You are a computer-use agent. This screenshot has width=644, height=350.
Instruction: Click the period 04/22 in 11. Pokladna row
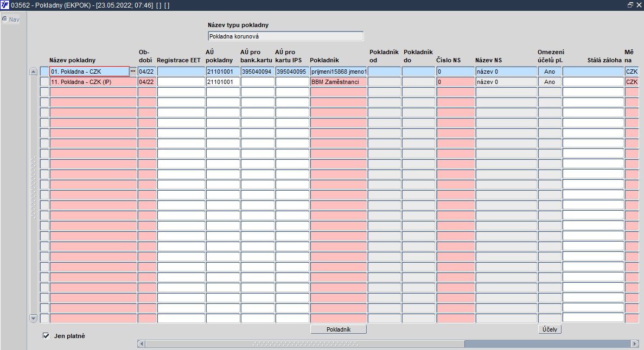click(146, 82)
